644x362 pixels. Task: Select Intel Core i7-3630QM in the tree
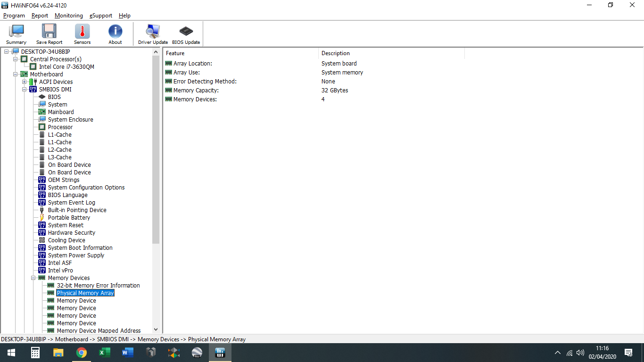click(x=66, y=66)
